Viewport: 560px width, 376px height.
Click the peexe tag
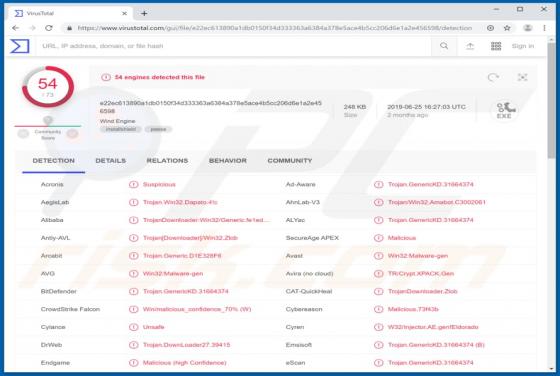[158, 129]
